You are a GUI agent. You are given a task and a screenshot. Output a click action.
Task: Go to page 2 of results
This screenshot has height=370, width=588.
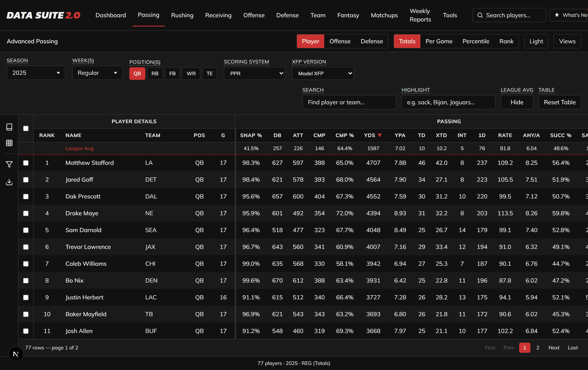[538, 348]
